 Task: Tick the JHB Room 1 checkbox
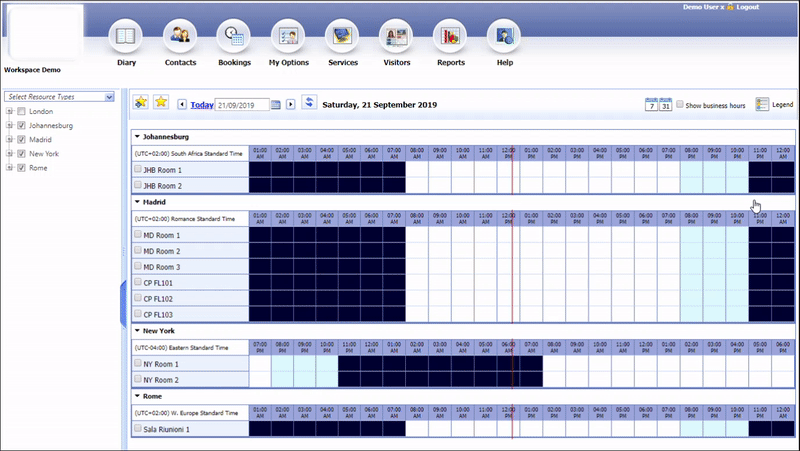coord(138,169)
